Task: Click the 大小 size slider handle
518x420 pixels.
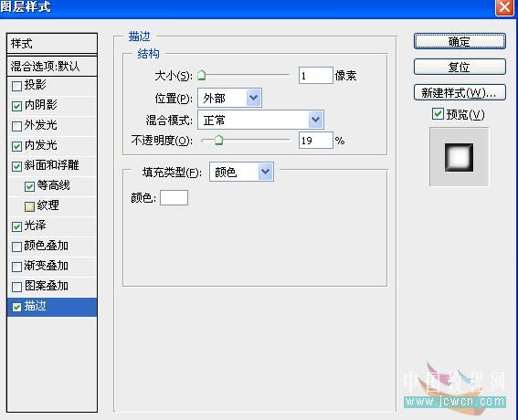Action: coord(202,75)
